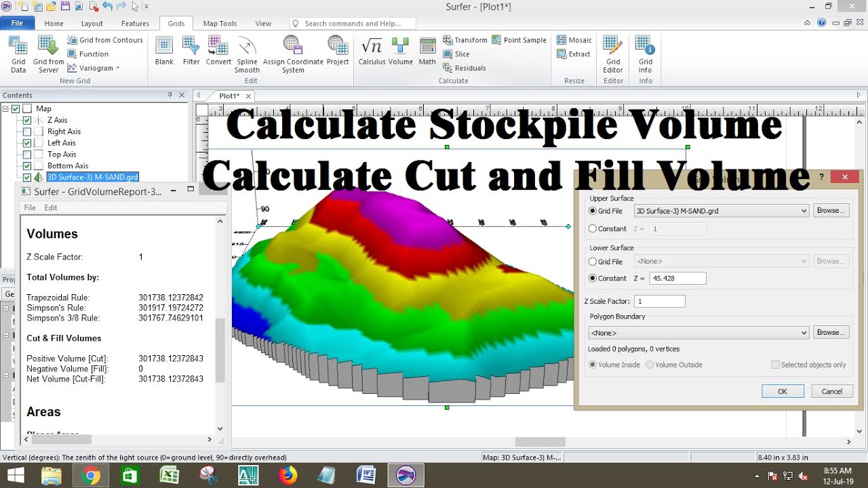Screen dimensions: 868x488
Task: Open Quick Access Toolbar customize arrow
Action: 146,6
